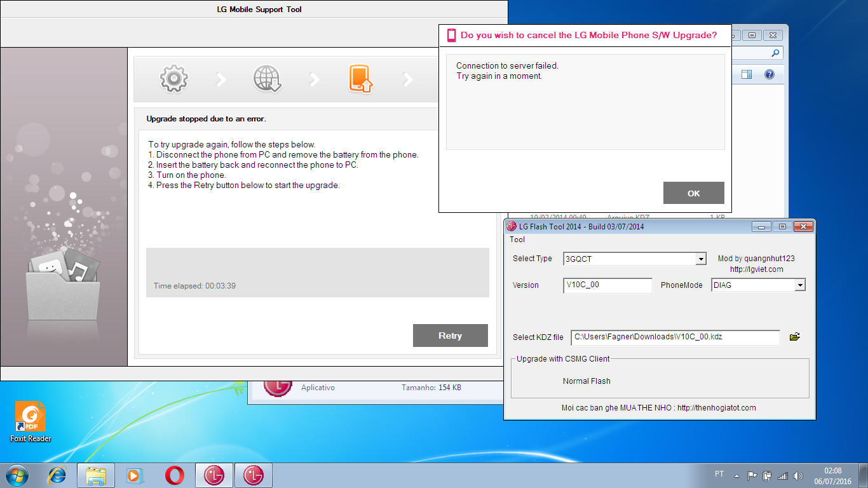
Task: Click the search magnifier in Explorer window
Action: (x=775, y=53)
